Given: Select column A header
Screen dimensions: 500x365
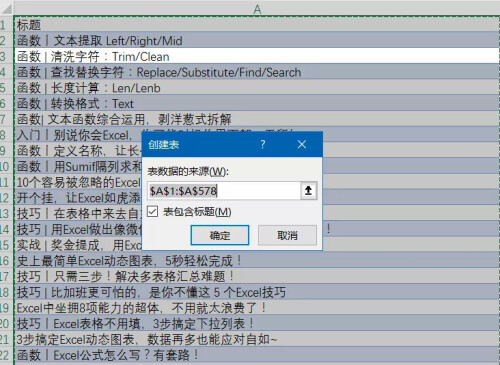Looking at the screenshot, I should pyautogui.click(x=257, y=9).
